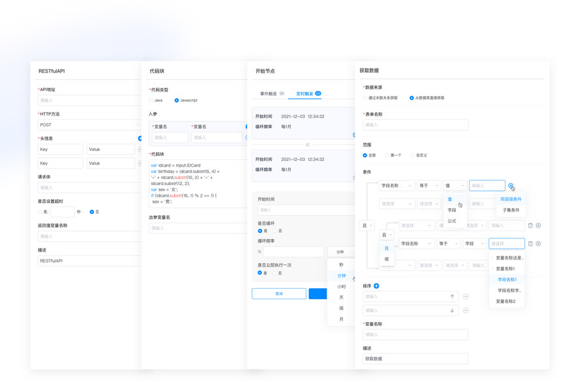Click the 表单名称 input field

[415, 125]
